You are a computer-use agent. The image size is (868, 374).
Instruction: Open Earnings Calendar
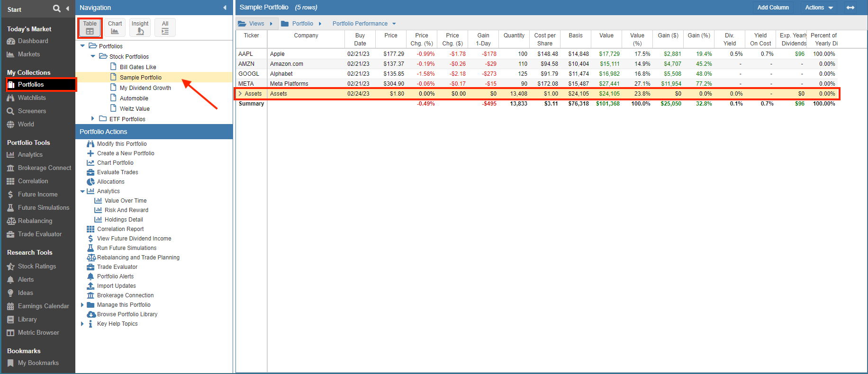tap(38, 306)
